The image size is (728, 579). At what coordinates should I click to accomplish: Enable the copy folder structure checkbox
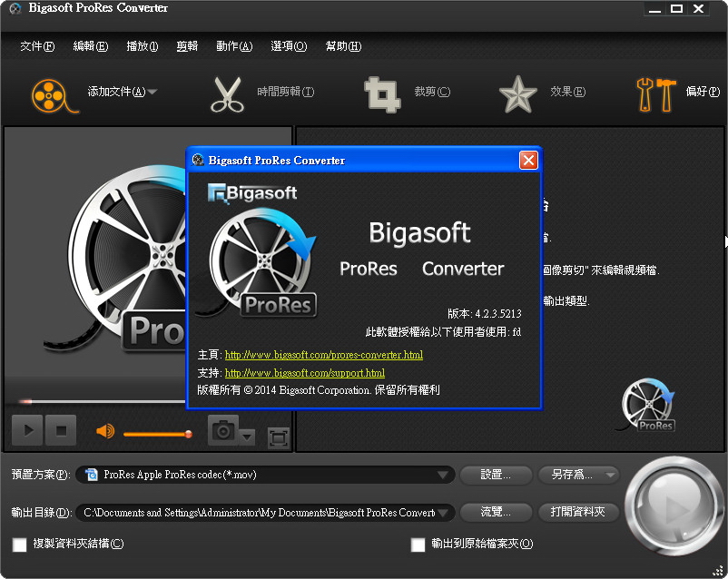coord(19,545)
